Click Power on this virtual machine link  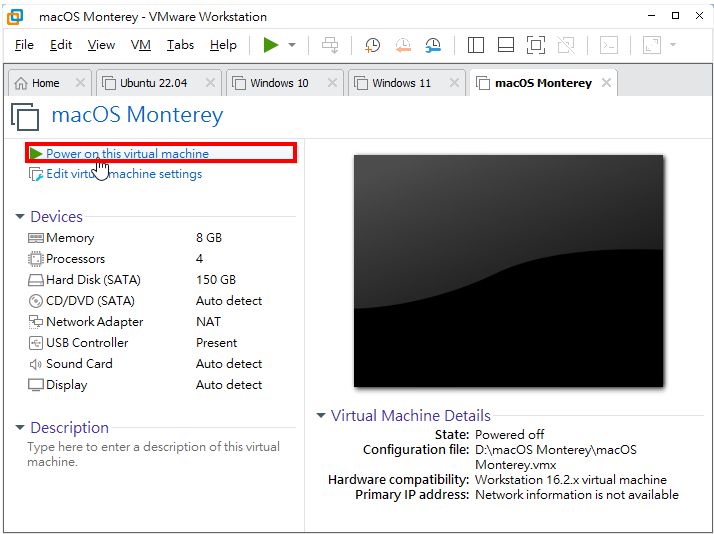click(x=128, y=153)
